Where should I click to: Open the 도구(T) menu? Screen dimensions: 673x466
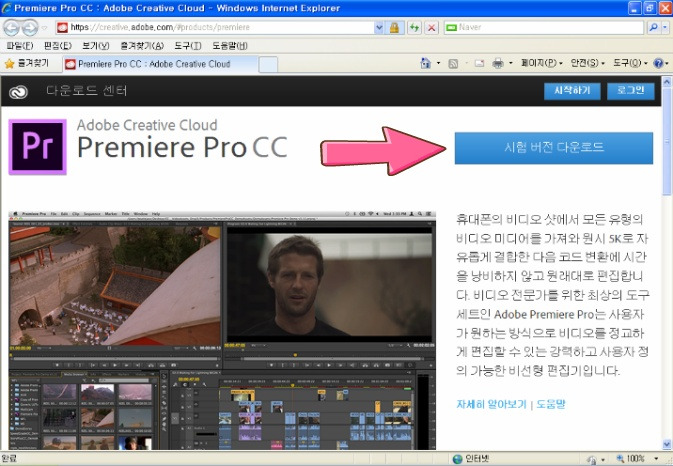pos(188,45)
